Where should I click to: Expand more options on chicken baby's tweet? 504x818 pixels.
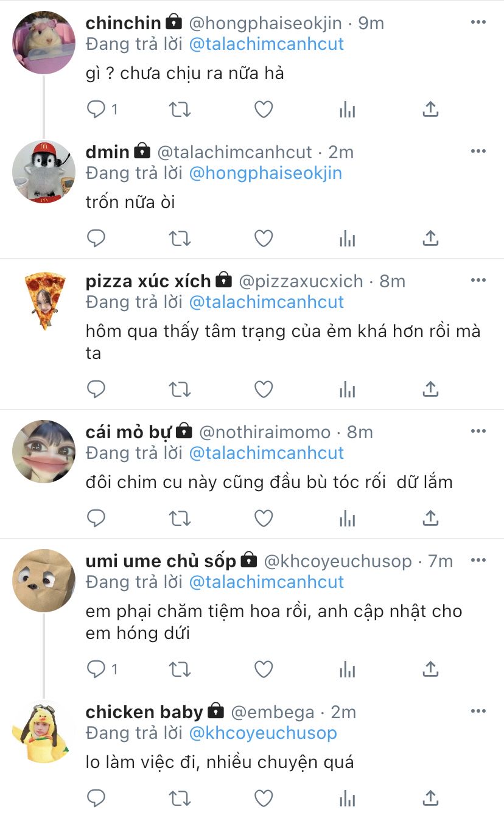tap(478, 711)
